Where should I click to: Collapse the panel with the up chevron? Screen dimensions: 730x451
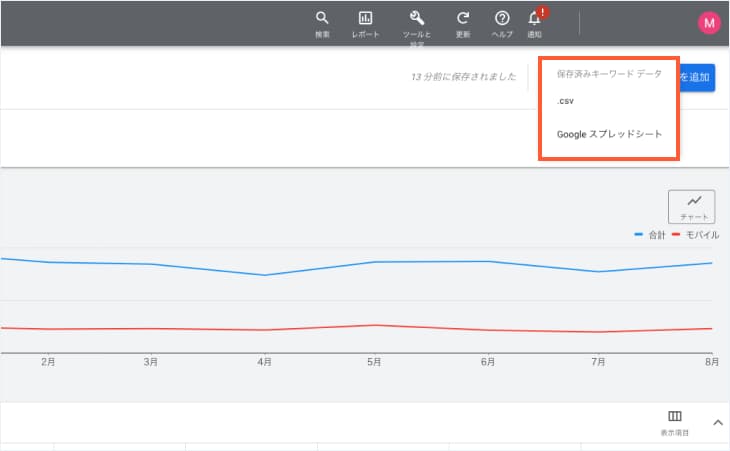717,423
